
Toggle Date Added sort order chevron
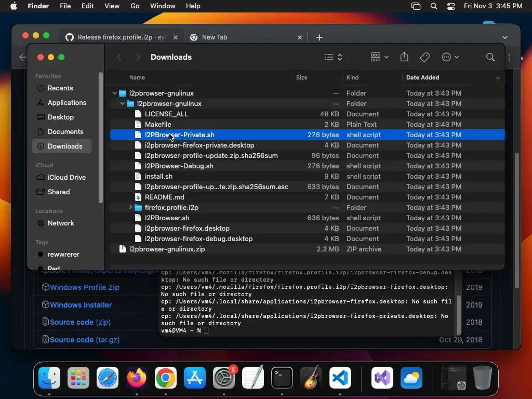tap(498, 78)
